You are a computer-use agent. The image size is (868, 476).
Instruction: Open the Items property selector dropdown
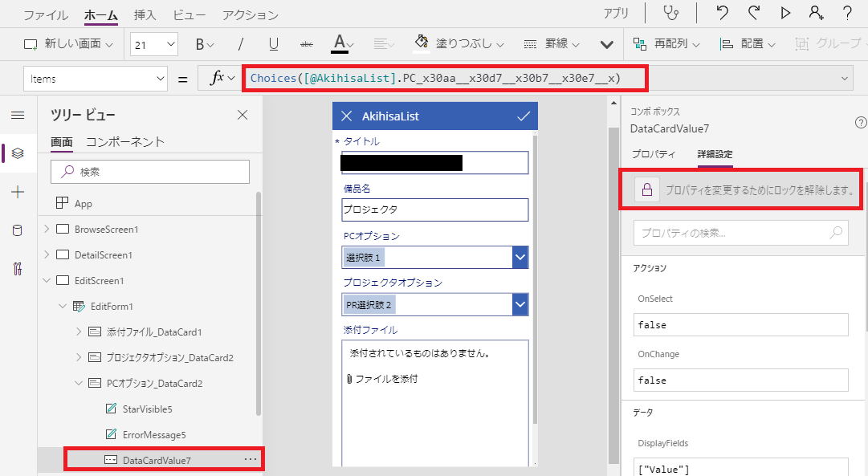[x=95, y=79]
